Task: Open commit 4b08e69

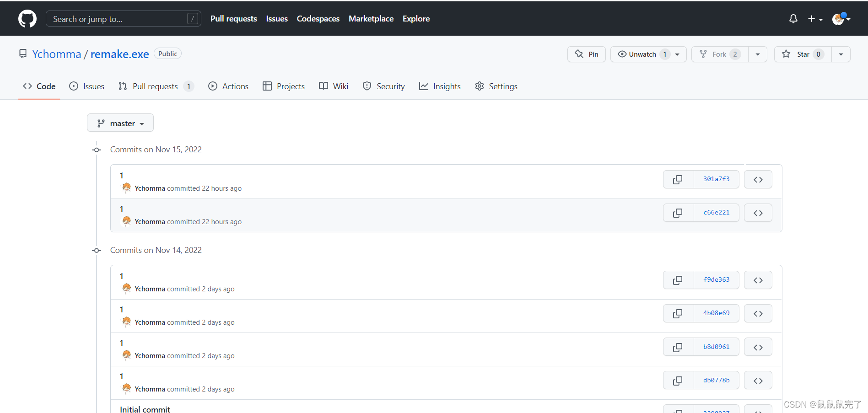Action: coord(717,313)
